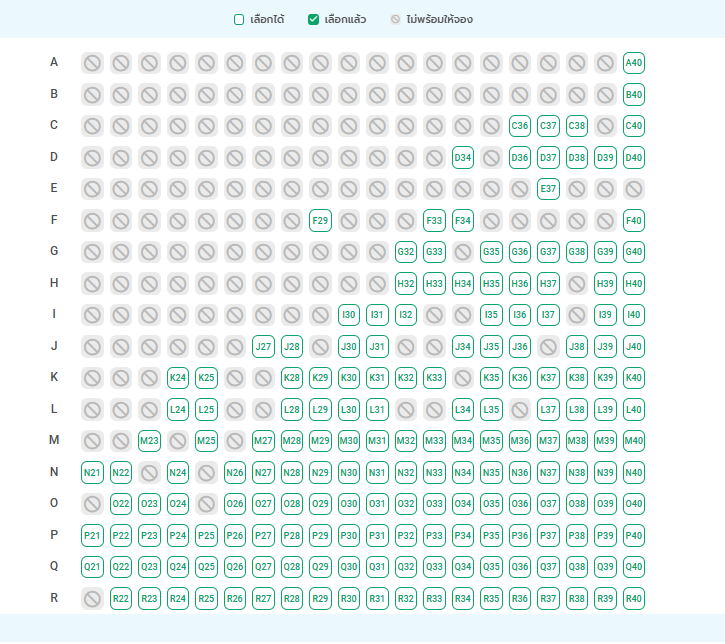The height and width of the screenshot is (644, 725).
Task: Click row label R
Action: [54, 598]
